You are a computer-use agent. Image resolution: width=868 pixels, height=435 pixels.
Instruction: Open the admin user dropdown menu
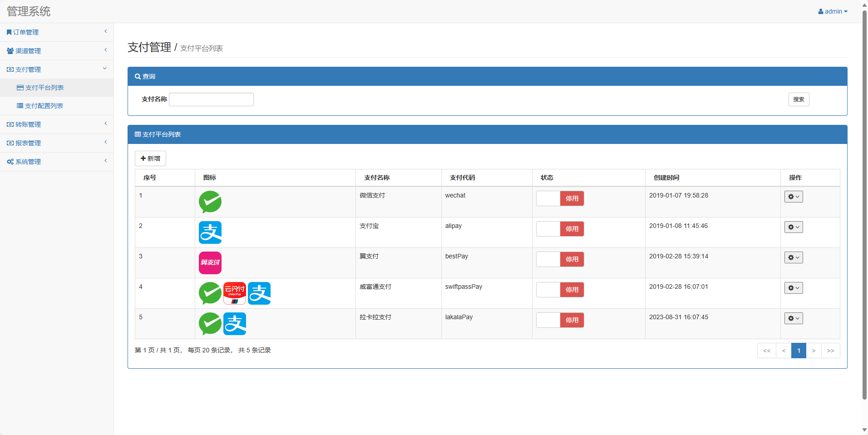click(833, 11)
